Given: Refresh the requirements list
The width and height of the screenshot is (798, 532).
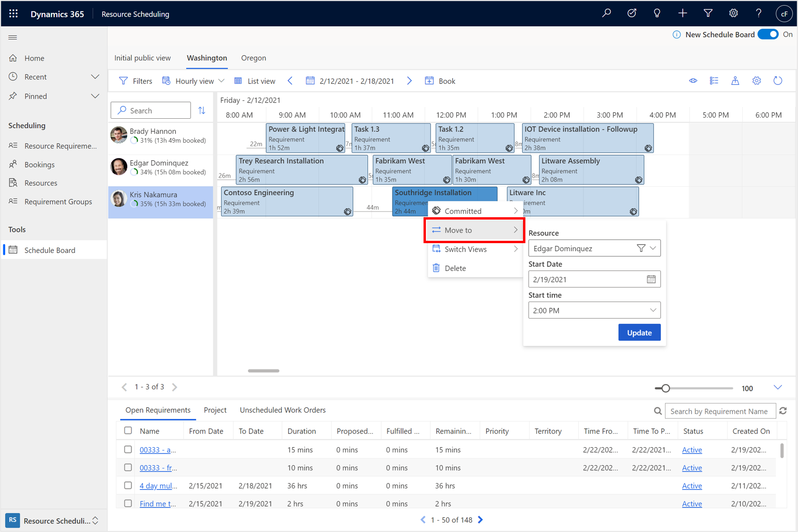Looking at the screenshot, I should coord(783,411).
